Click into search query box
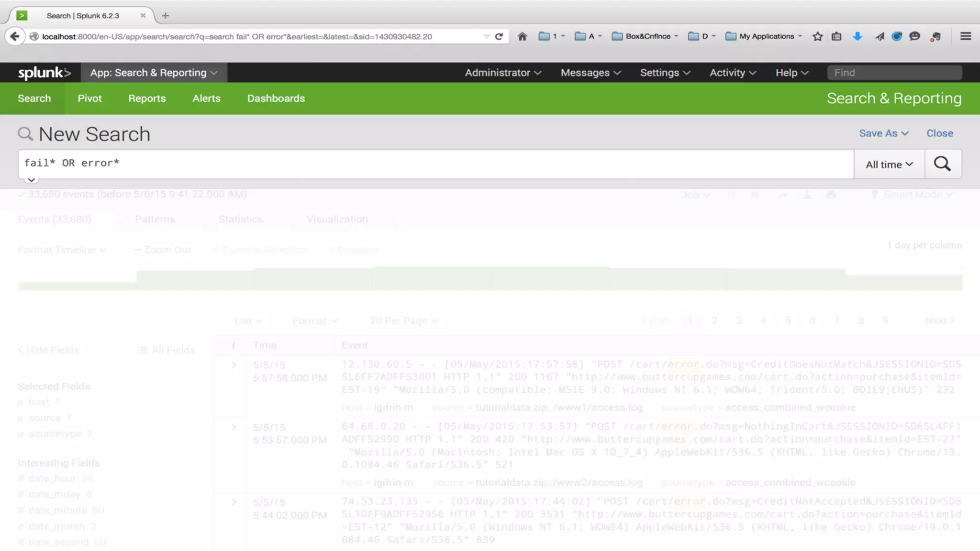The image size is (980, 551). [x=436, y=164]
